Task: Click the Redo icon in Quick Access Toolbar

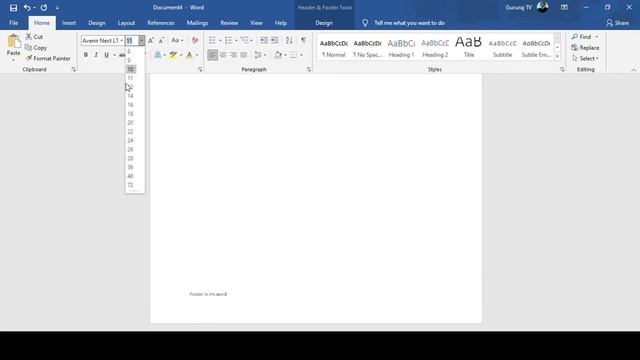Action: 44,8
